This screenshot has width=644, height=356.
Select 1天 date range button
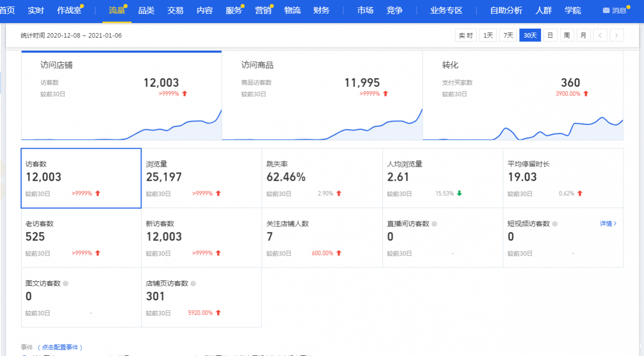pos(488,35)
